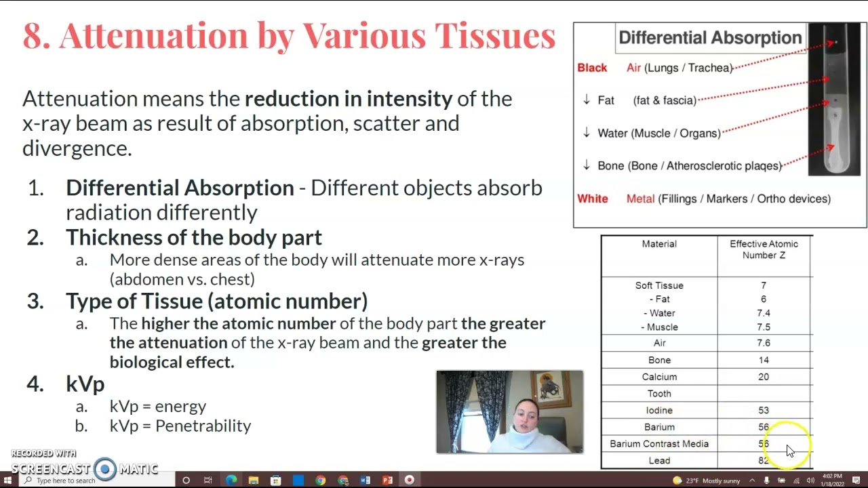This screenshot has width=868, height=488.
Task: Click the 'Water (Muscle / Organs)' label
Action: 659,134
